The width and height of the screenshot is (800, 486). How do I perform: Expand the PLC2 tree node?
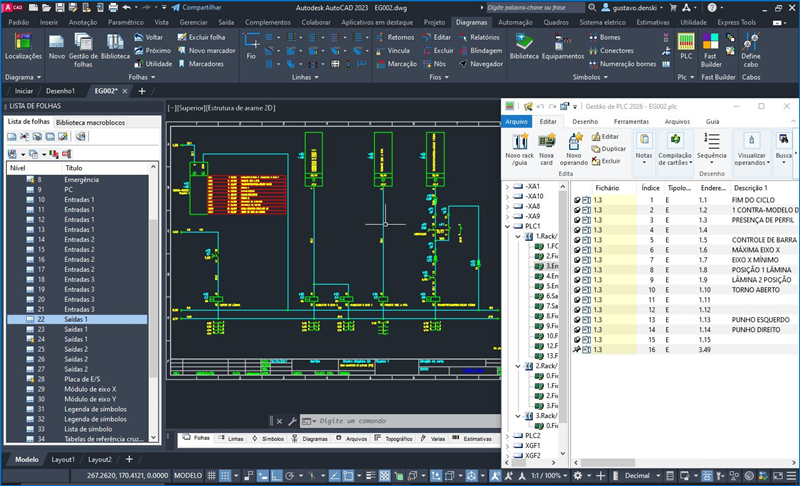pyautogui.click(x=507, y=436)
